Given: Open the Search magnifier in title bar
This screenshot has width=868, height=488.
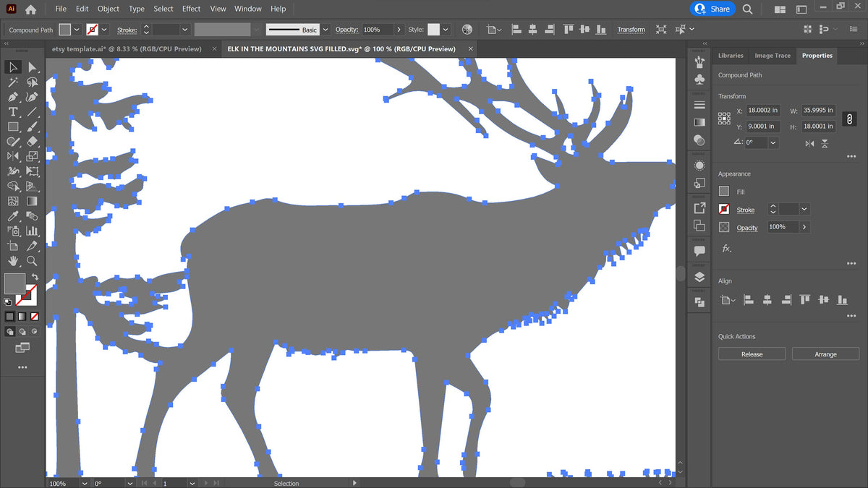Looking at the screenshot, I should (747, 9).
